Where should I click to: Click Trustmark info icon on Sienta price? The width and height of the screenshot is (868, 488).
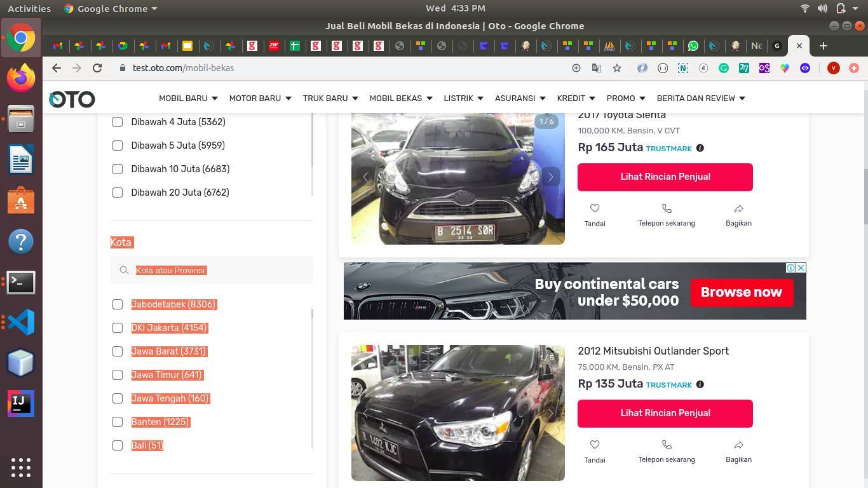(x=700, y=148)
